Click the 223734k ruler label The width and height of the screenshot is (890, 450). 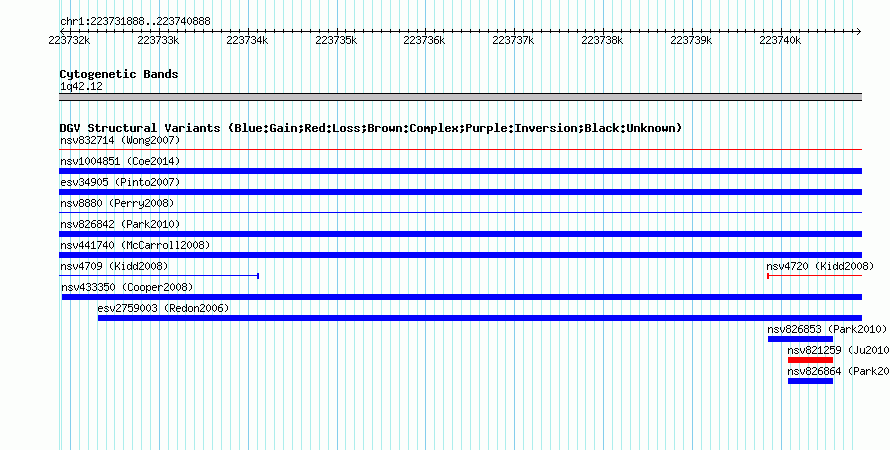coord(247,40)
